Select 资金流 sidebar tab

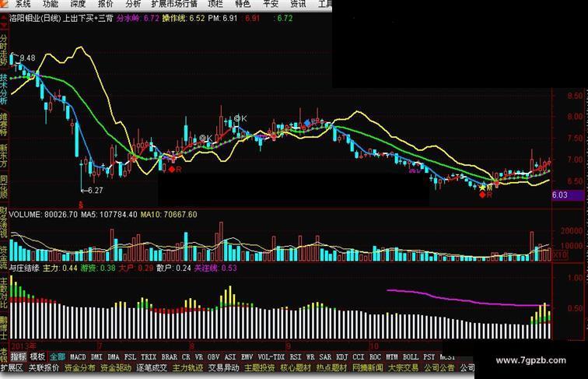pos(4,258)
